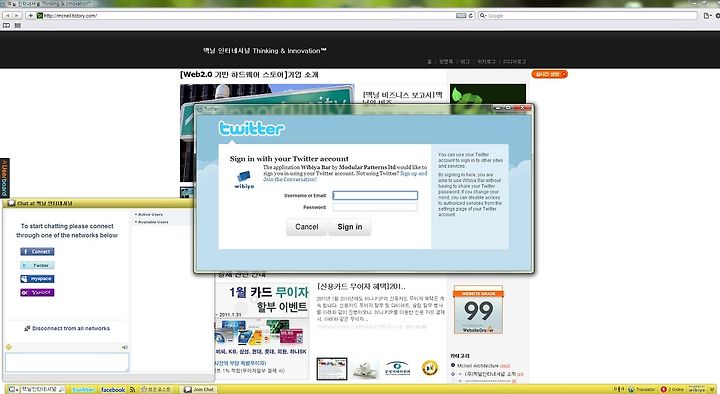Collapse the Active Users list

(x=149, y=214)
